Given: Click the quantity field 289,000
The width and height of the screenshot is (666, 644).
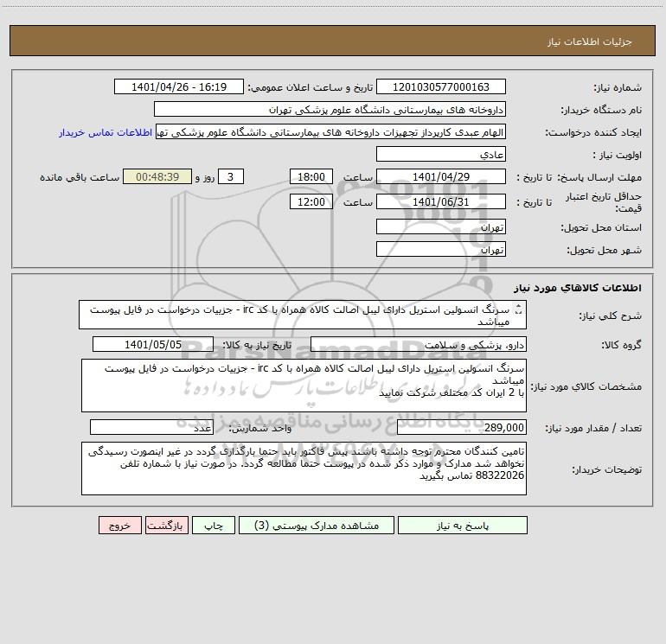Looking at the screenshot, I should pyautogui.click(x=462, y=427).
